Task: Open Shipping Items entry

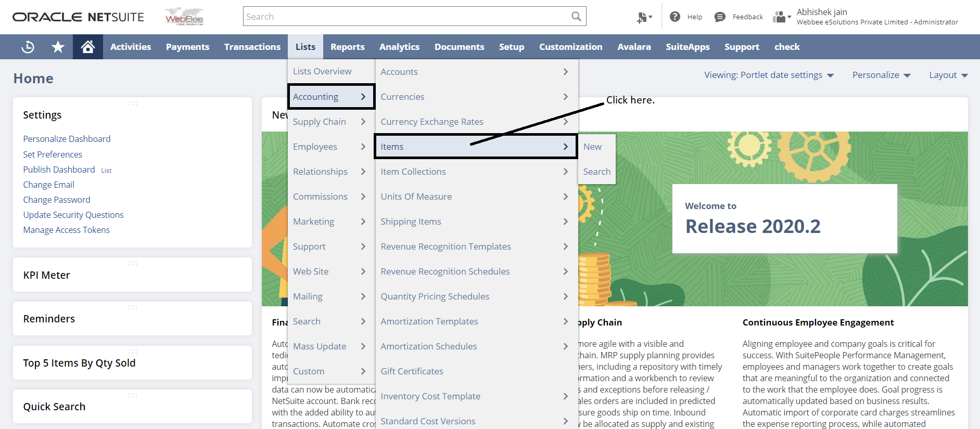Action: tap(476, 222)
